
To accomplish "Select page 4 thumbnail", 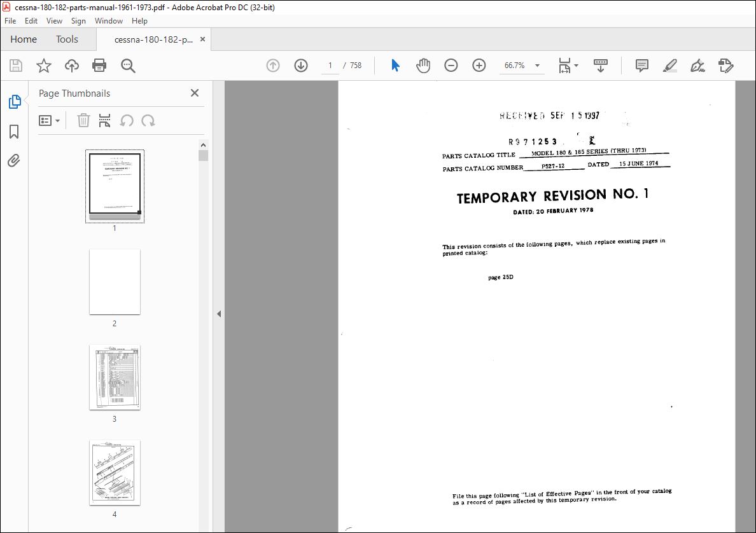I will 115,473.
